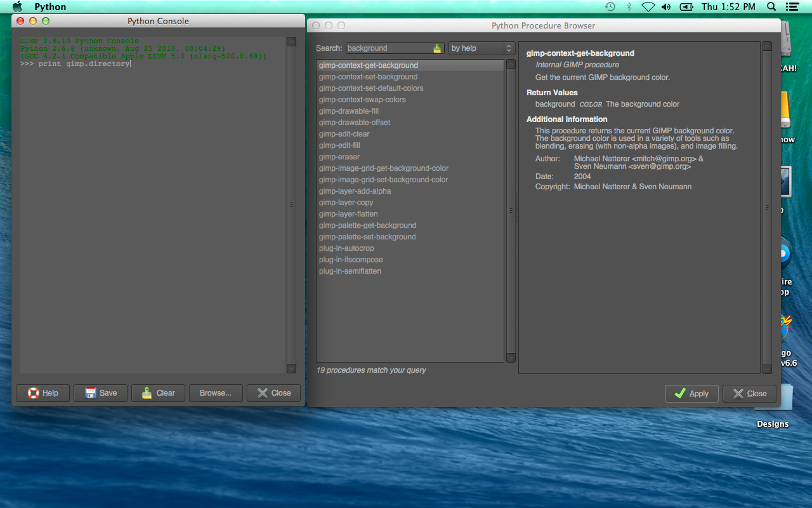The height and width of the screenshot is (508, 812).
Task: Close the Python Console with Close button
Action: [274, 393]
